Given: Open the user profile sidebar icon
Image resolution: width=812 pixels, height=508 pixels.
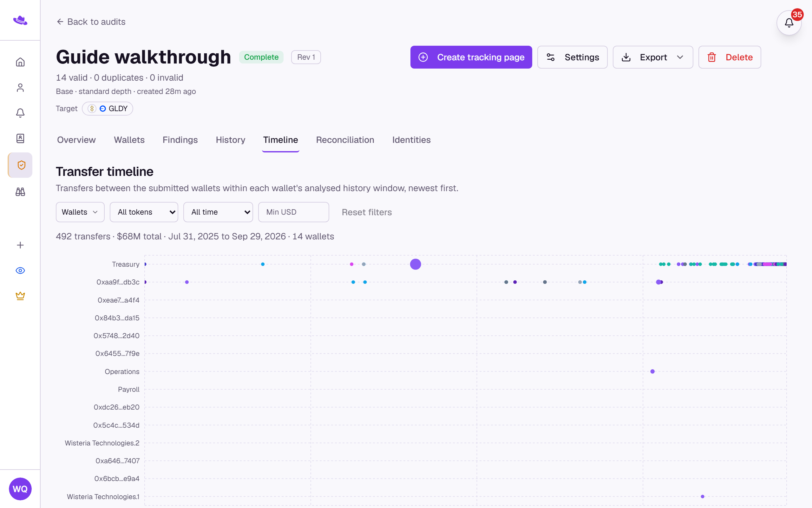Looking at the screenshot, I should pos(20,88).
